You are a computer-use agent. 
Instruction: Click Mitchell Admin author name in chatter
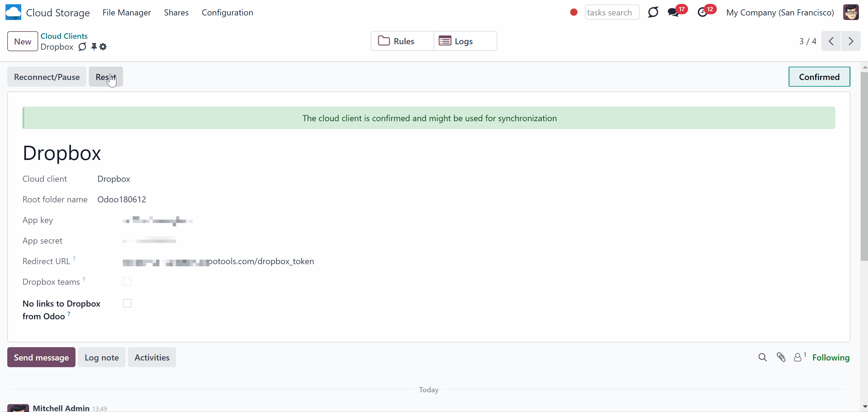click(x=61, y=408)
